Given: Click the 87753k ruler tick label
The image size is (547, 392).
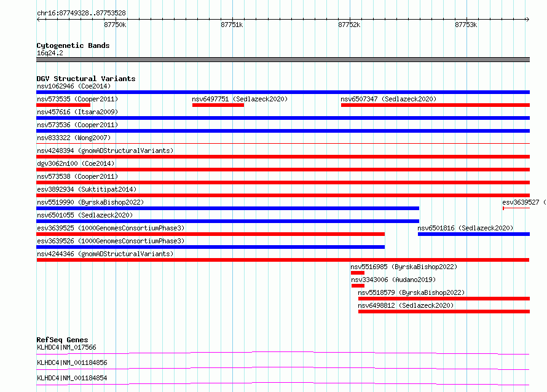Looking at the screenshot, I should tap(466, 25).
